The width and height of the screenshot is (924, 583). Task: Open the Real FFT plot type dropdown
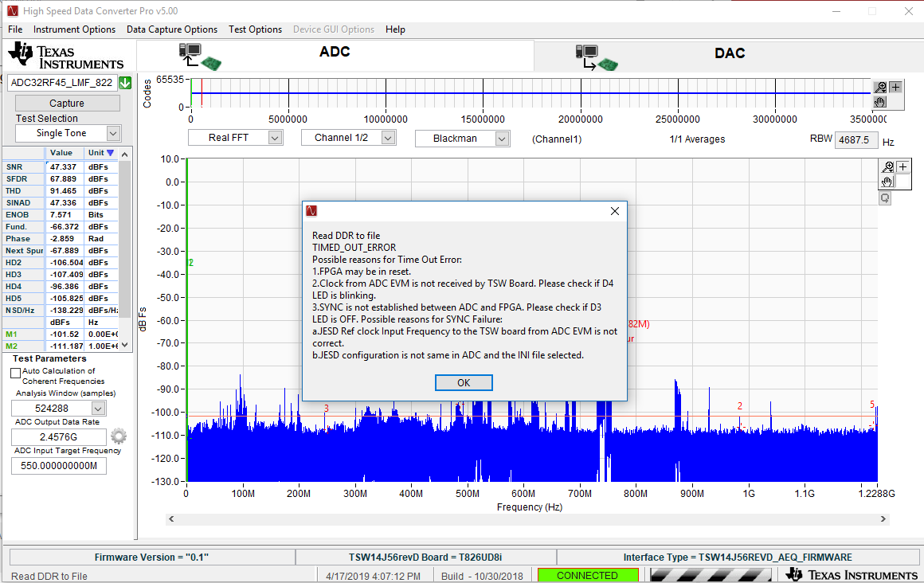click(275, 138)
